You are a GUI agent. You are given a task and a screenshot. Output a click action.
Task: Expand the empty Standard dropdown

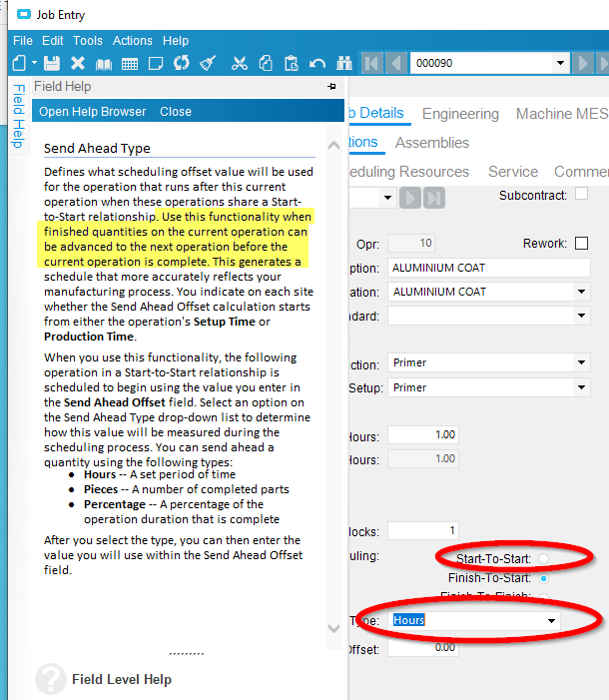pyautogui.click(x=581, y=316)
